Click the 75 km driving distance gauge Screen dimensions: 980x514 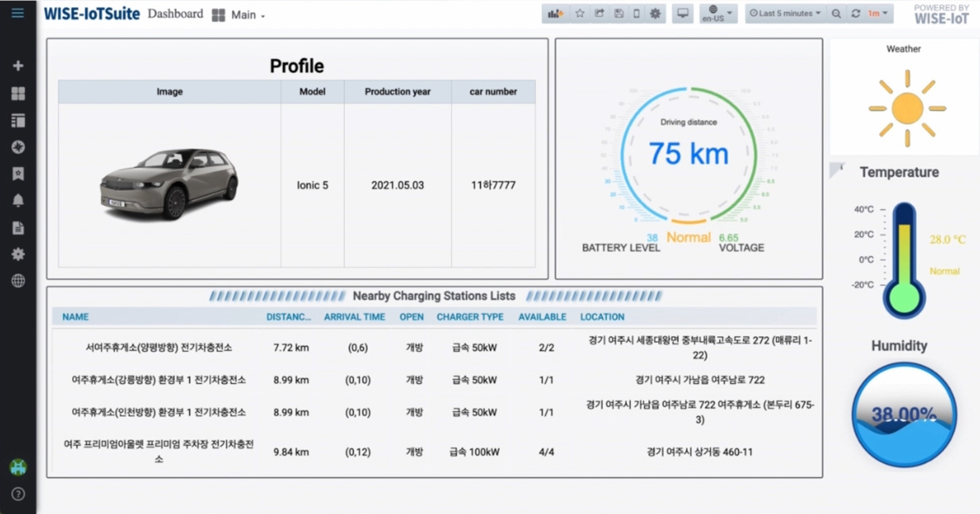(x=689, y=155)
